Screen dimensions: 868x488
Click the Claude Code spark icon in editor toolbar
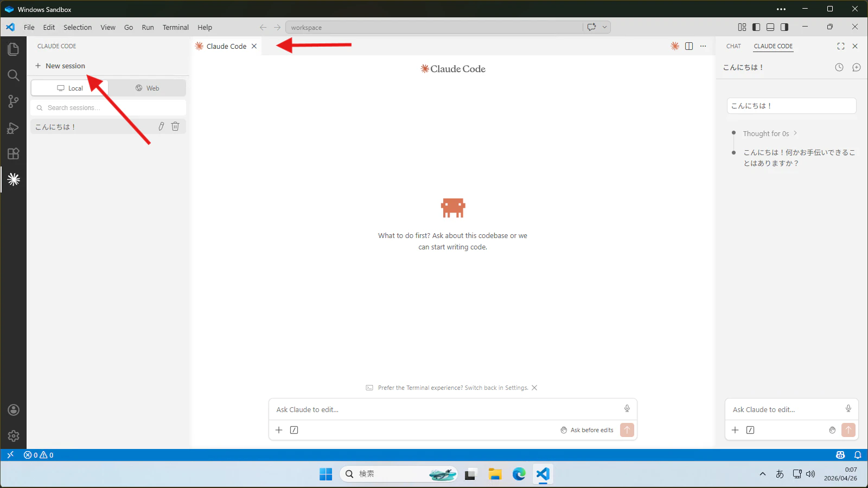[675, 46]
